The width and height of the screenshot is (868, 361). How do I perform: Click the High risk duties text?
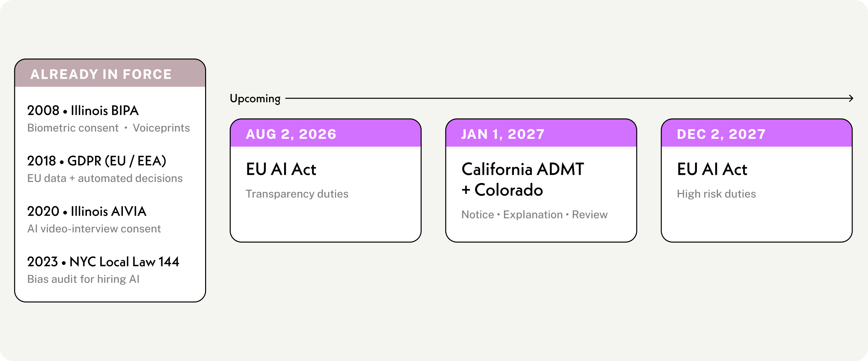716,194
